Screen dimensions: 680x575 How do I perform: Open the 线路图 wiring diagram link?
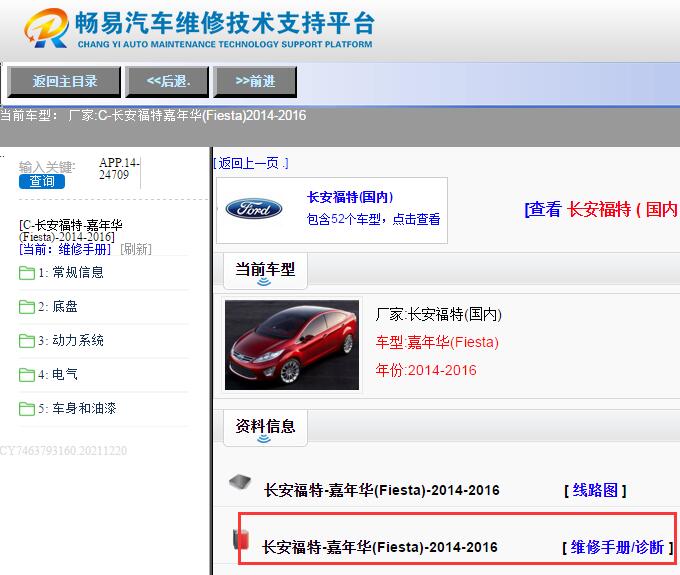point(595,490)
